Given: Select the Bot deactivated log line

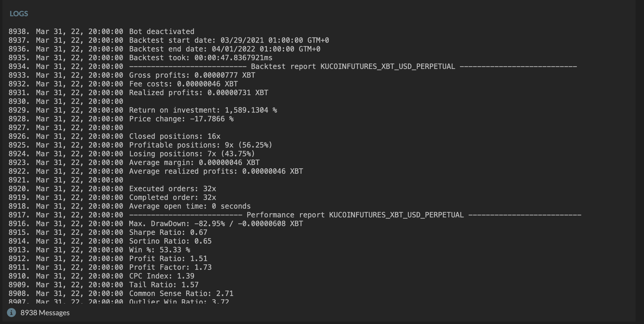Looking at the screenshot, I should tap(101, 32).
